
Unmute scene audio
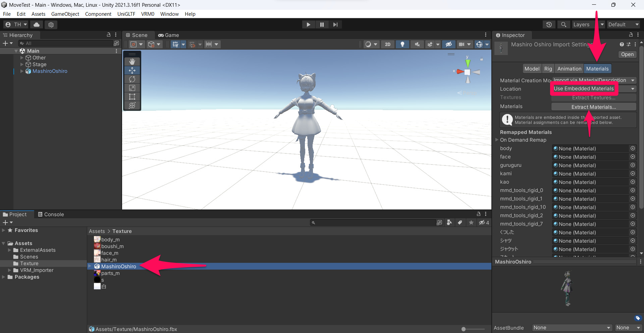point(417,44)
